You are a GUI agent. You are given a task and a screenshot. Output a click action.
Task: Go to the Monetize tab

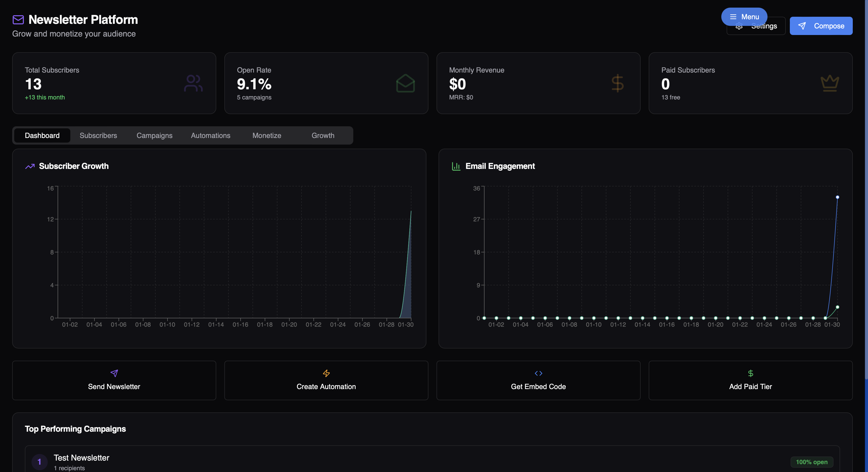(x=266, y=136)
